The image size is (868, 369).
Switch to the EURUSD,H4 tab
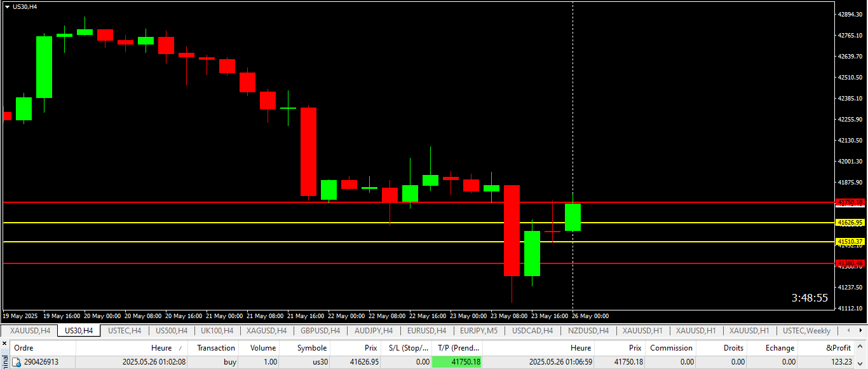(426, 331)
